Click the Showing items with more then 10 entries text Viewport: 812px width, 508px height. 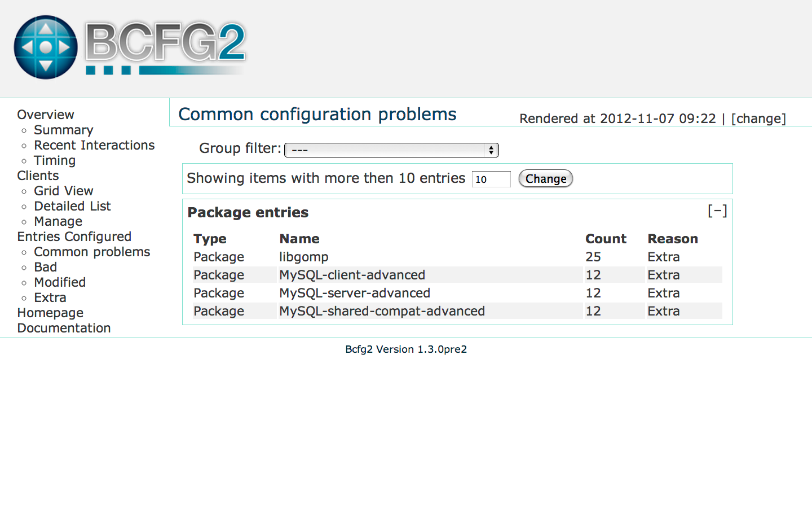(x=326, y=178)
